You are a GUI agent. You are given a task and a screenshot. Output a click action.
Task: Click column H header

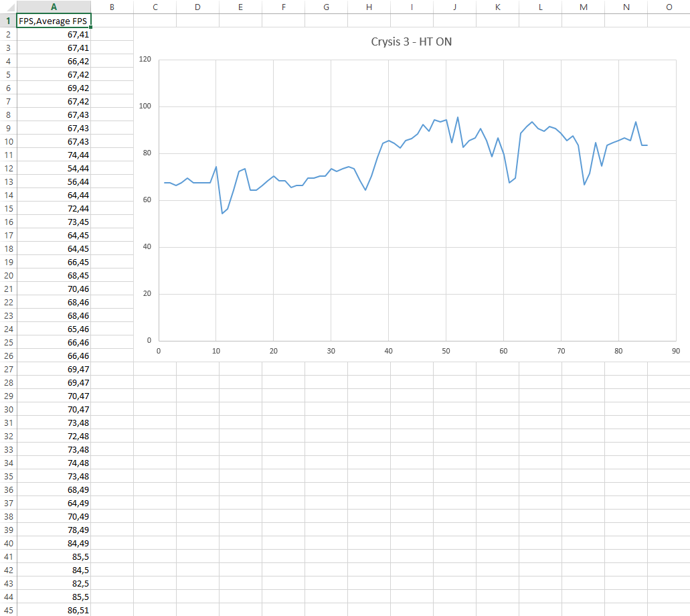tap(369, 7)
